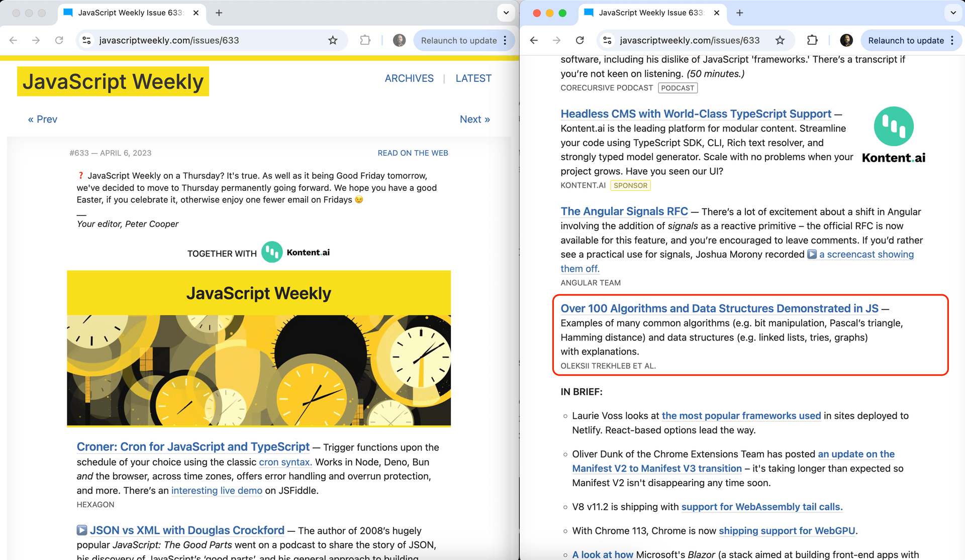
Task: Open support for WebAssembly tail calls link
Action: 762,507
